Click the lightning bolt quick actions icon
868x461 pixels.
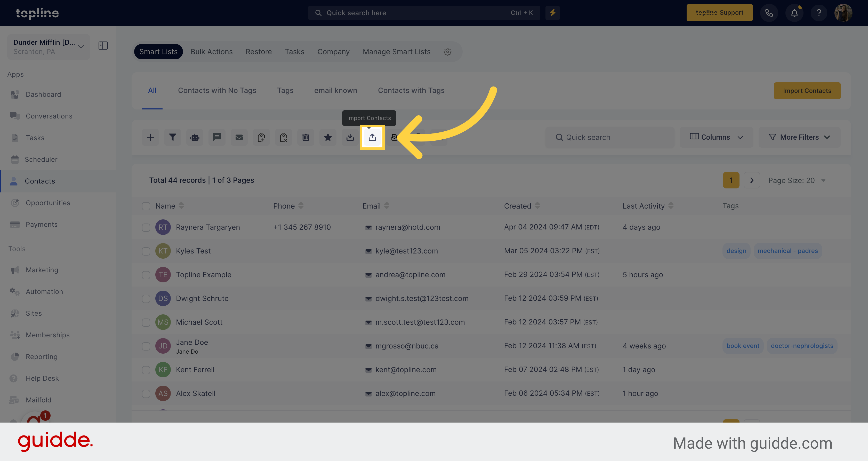point(553,13)
